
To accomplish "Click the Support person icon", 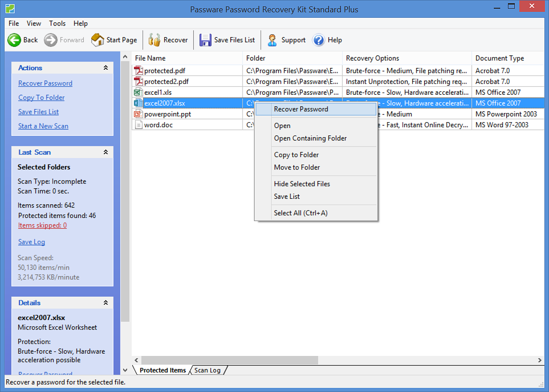I will click(x=272, y=40).
